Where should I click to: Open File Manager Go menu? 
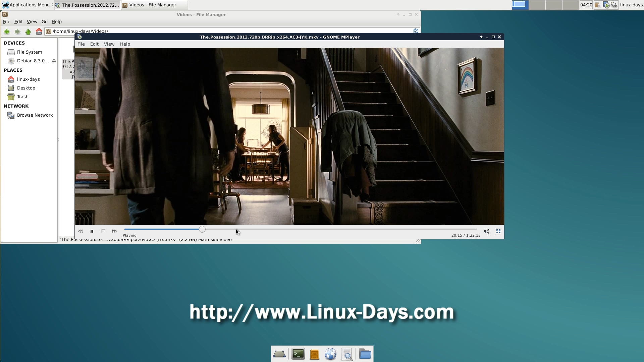tap(44, 21)
